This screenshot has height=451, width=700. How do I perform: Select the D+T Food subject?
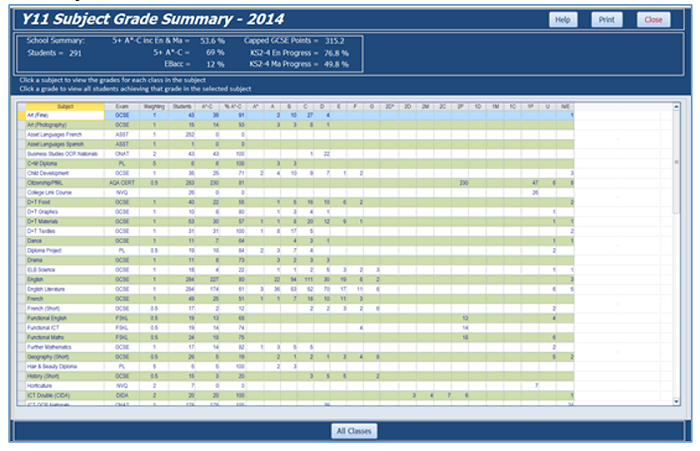(65, 202)
